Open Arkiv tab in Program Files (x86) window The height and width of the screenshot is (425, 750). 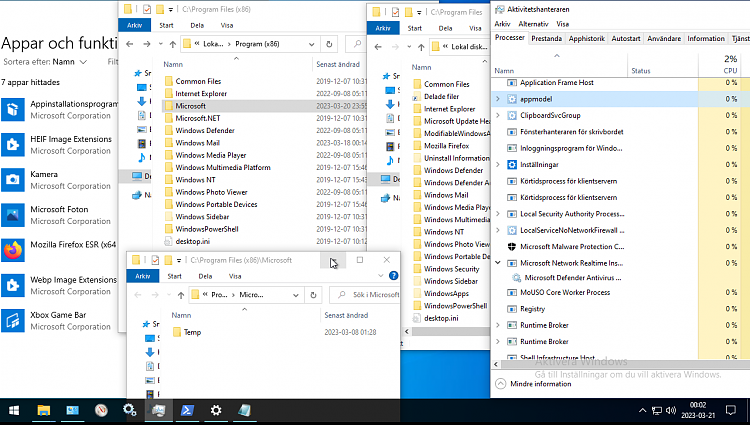click(x=134, y=25)
